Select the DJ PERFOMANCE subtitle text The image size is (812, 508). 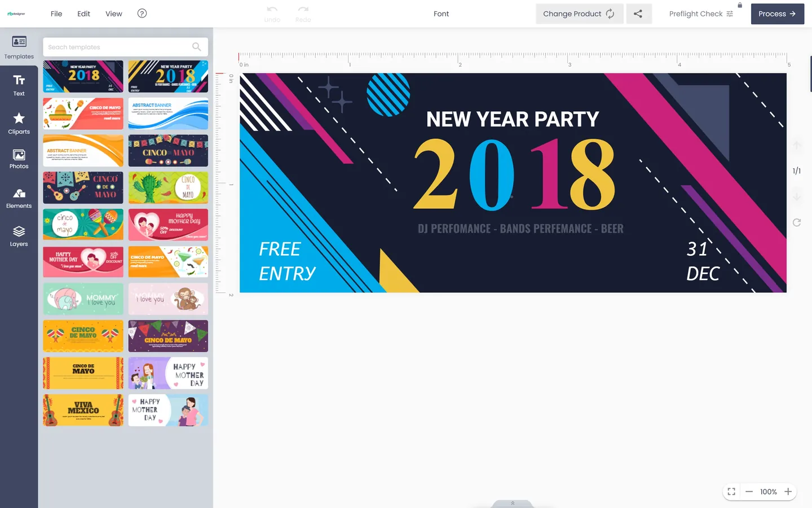click(x=520, y=229)
